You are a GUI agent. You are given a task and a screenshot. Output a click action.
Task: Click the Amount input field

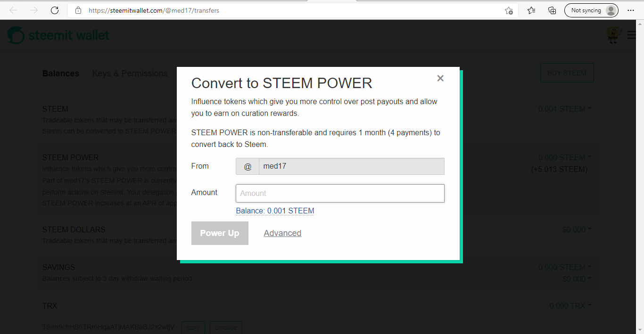click(340, 193)
